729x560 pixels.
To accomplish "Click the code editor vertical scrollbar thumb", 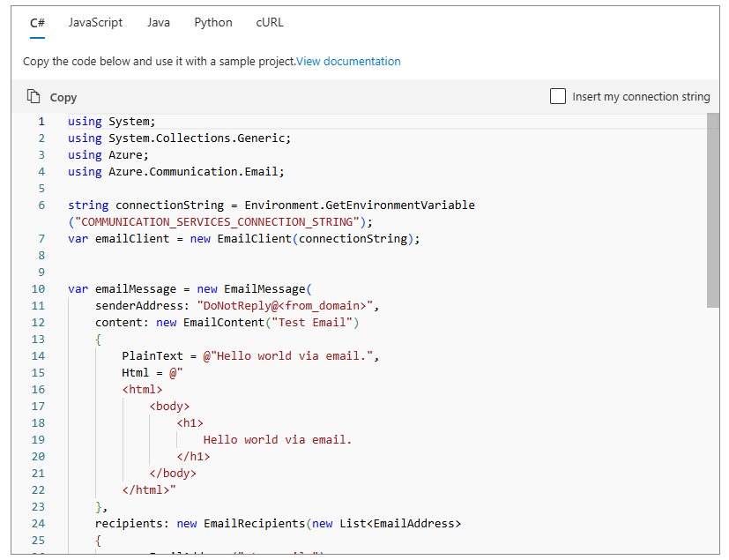I will [712, 210].
